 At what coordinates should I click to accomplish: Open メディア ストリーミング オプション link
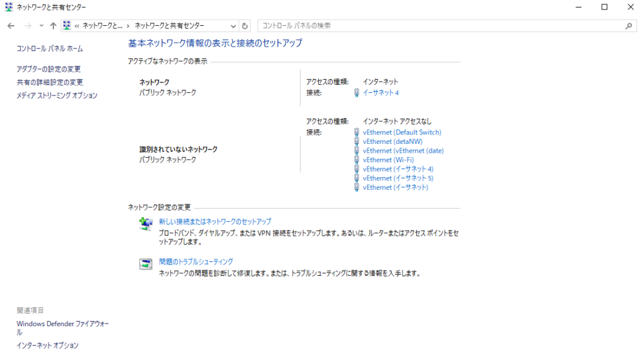(x=57, y=95)
